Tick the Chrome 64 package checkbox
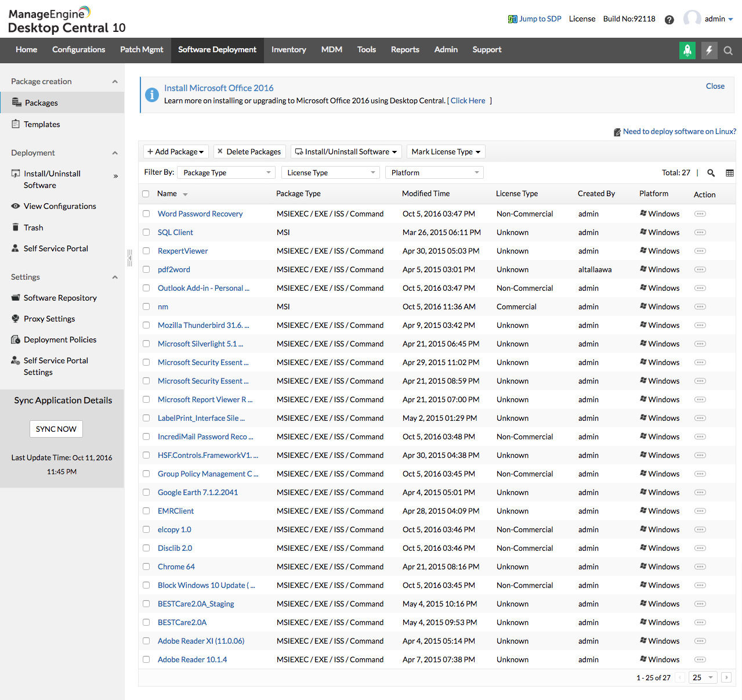This screenshot has height=700, width=742. (146, 567)
